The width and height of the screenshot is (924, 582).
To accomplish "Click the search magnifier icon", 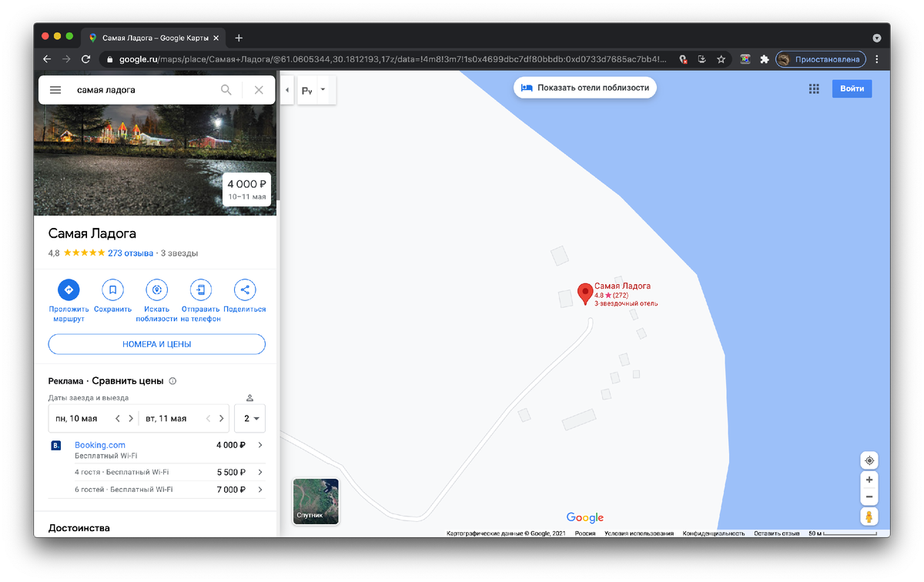I will [226, 90].
